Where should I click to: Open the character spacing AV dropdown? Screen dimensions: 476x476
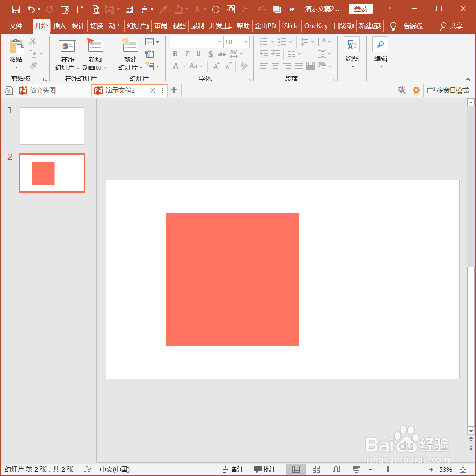pos(236,54)
